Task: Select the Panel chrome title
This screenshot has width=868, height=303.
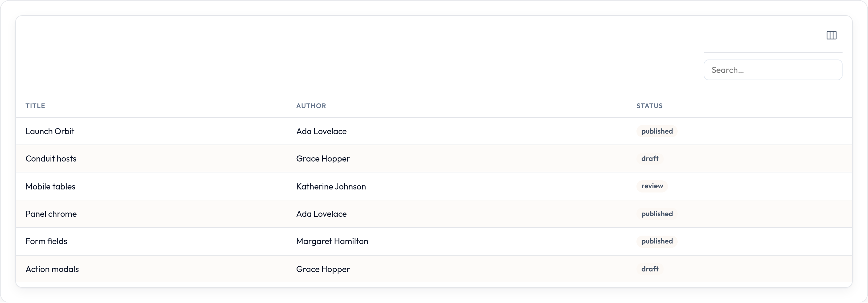Action: pyautogui.click(x=51, y=214)
